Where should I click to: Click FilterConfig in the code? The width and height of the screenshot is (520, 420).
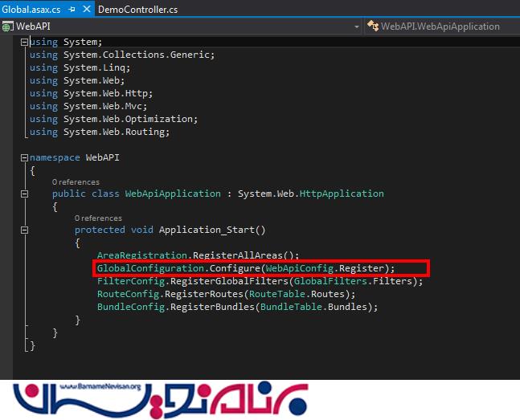131,281
